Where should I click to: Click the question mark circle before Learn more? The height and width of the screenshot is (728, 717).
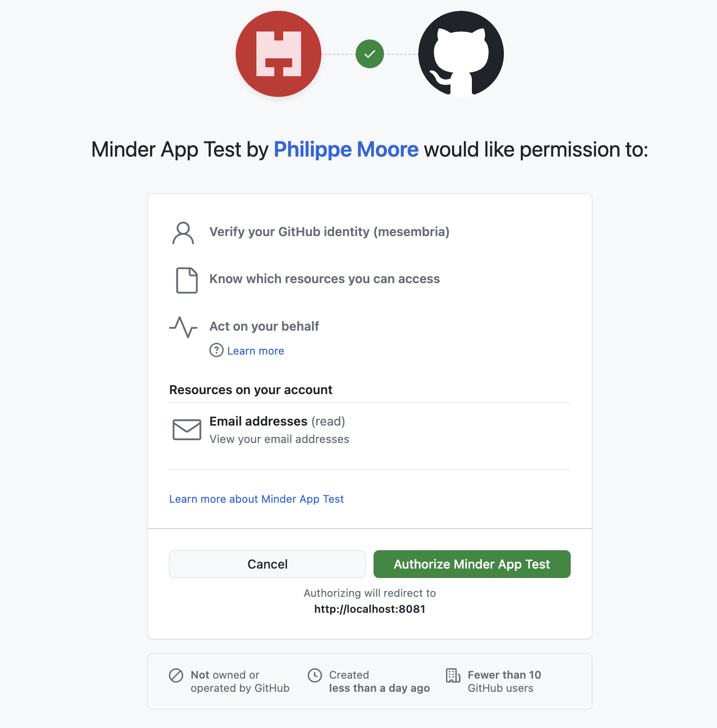[x=216, y=350]
